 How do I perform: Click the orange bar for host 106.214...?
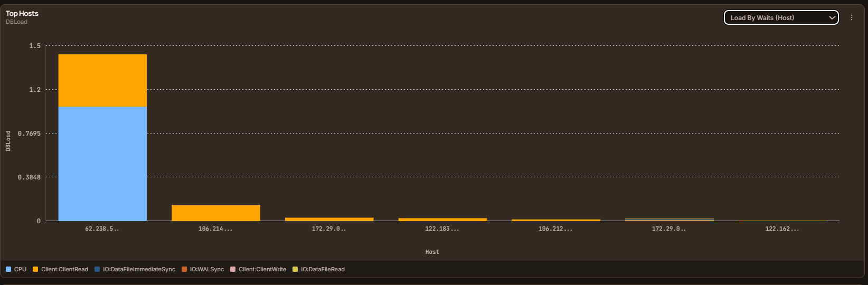pos(216,213)
